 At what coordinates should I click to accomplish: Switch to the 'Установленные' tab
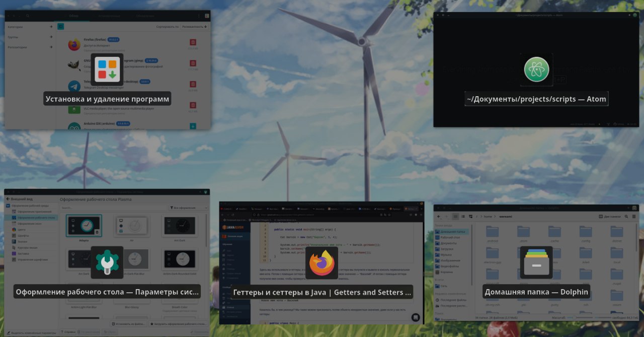110,16
